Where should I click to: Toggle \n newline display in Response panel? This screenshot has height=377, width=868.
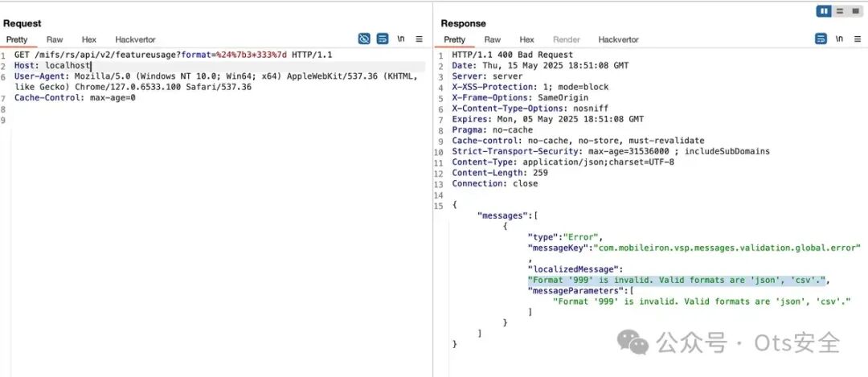(x=839, y=39)
